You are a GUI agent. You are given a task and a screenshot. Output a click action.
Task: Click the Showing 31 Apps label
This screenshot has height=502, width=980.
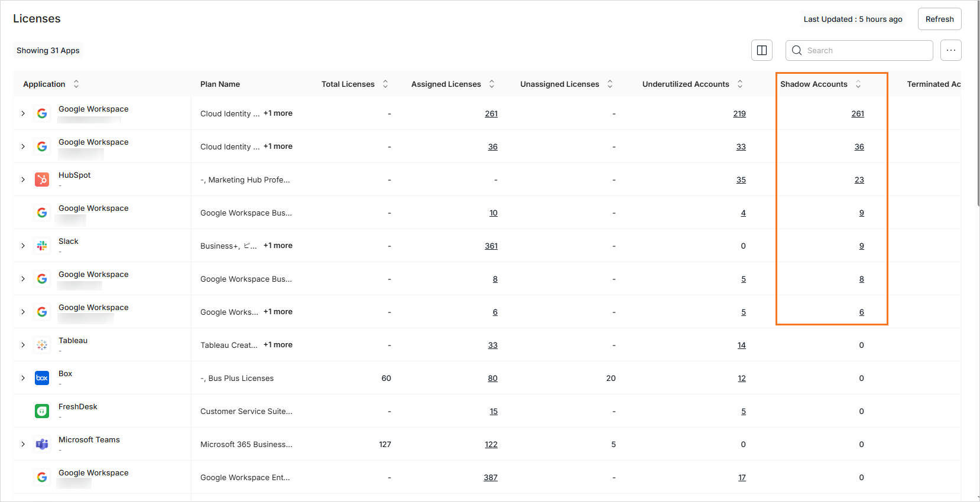[48, 50]
